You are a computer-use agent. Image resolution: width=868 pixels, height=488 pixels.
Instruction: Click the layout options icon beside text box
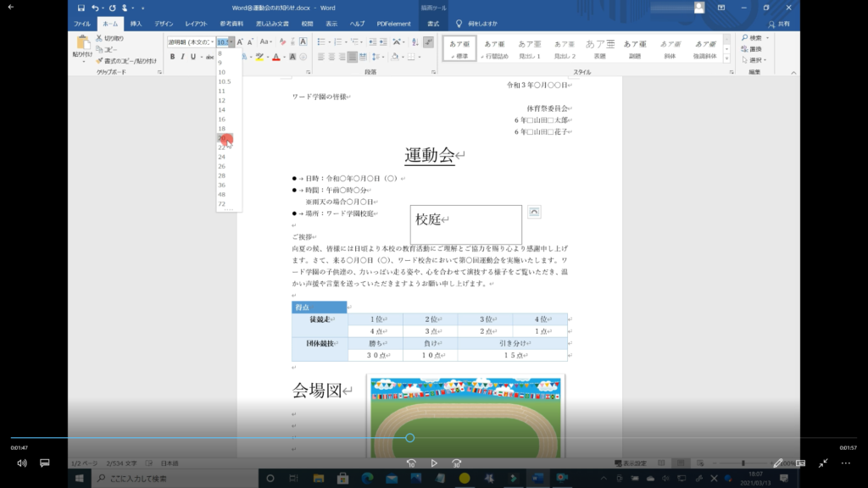tap(534, 211)
